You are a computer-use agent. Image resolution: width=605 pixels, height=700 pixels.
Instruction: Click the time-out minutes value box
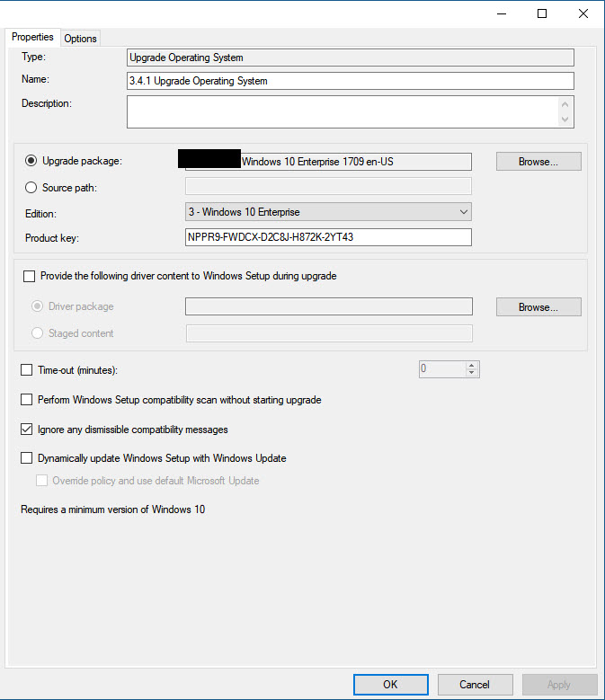441,369
